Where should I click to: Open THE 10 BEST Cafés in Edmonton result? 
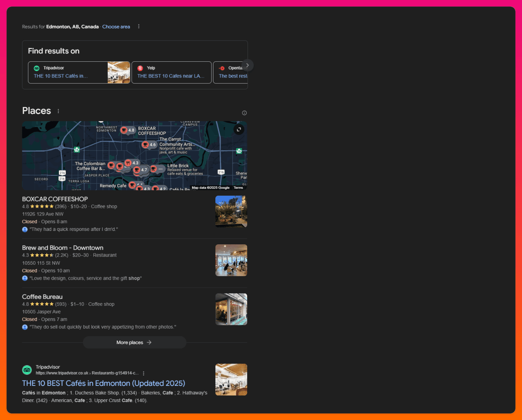(x=104, y=383)
